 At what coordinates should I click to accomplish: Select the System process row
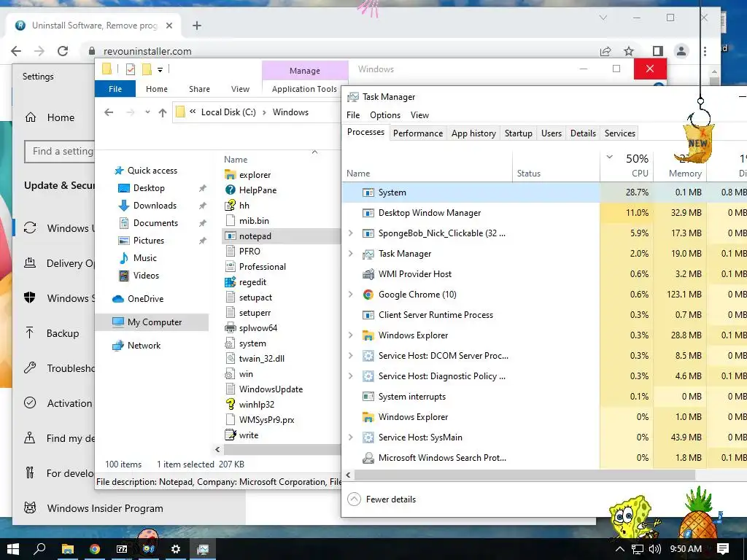544,192
